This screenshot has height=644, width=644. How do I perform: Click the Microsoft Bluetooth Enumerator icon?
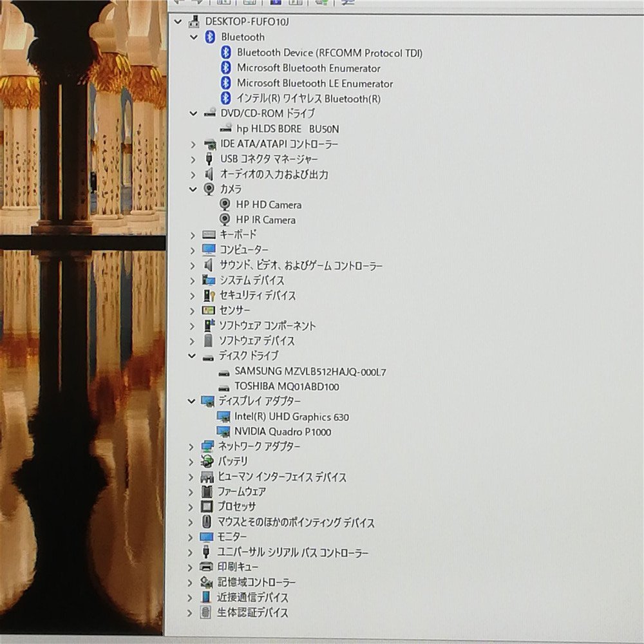click(225, 68)
